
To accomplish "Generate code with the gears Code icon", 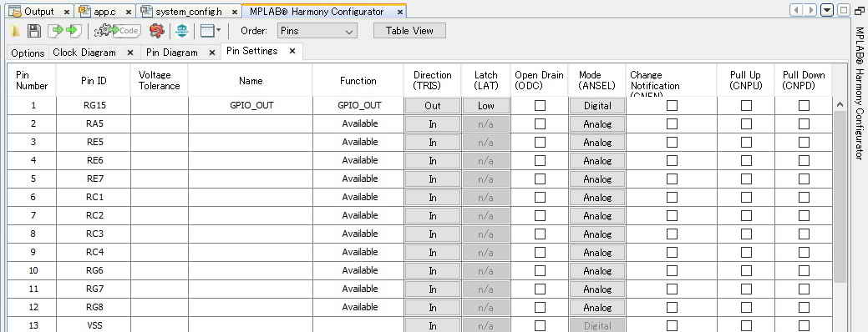I will coord(117,31).
